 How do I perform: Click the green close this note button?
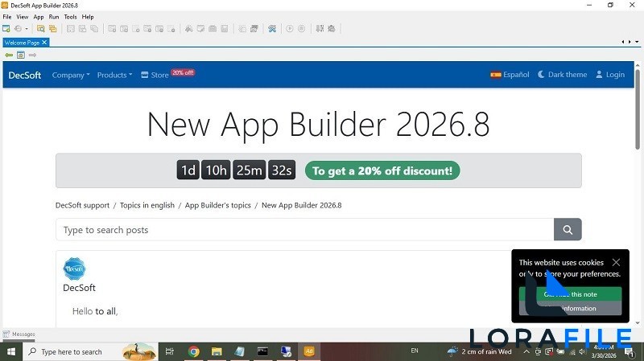click(x=570, y=294)
